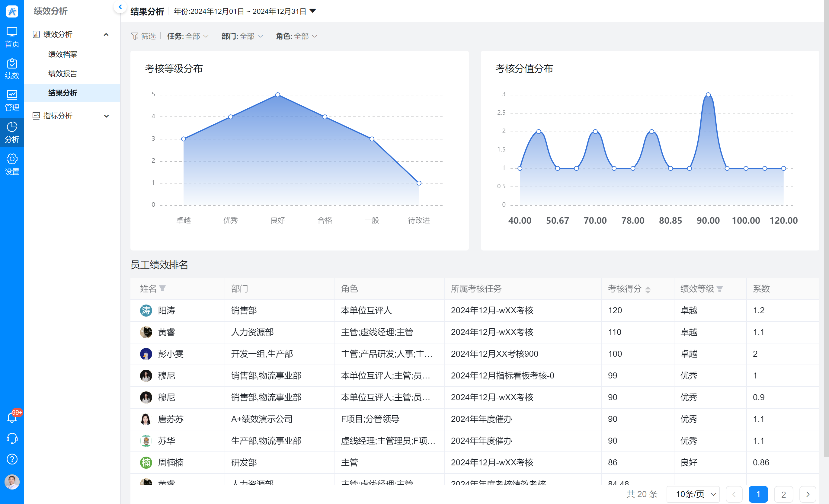This screenshot has height=504, width=829.
Task: Go to page 2
Action: click(x=783, y=494)
